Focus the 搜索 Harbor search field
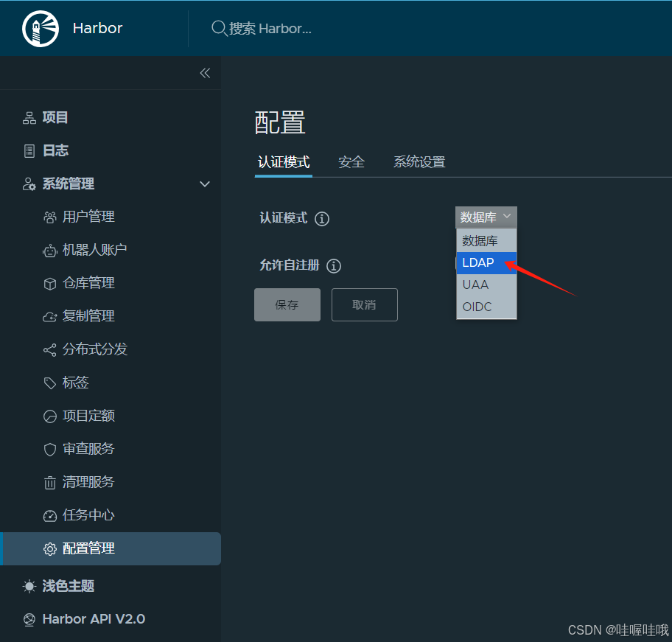This screenshot has width=672, height=642. [270, 29]
